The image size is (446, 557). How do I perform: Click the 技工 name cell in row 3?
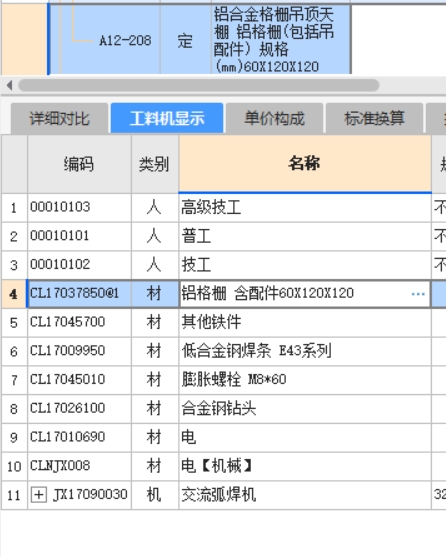pyautogui.click(x=305, y=265)
